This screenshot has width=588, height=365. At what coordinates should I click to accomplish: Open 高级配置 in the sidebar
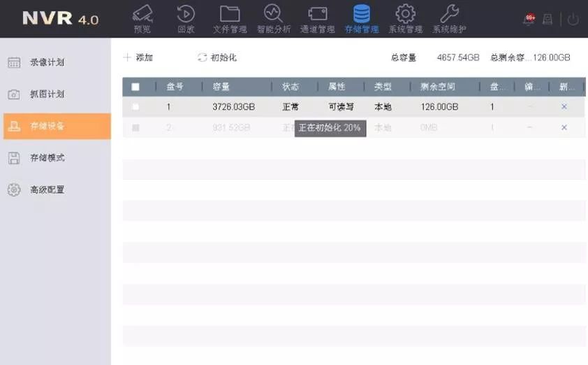tap(47, 189)
